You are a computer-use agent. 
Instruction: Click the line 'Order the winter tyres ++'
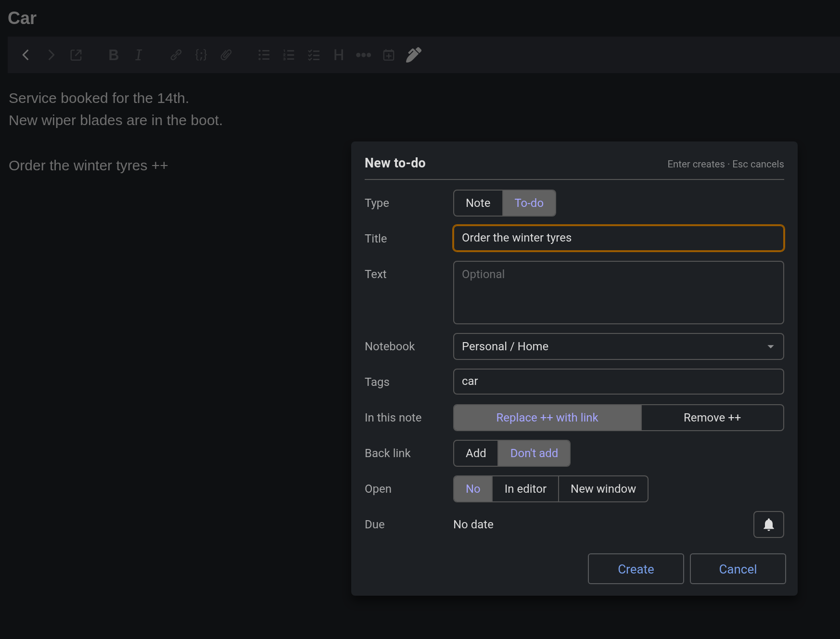pyautogui.click(x=89, y=166)
